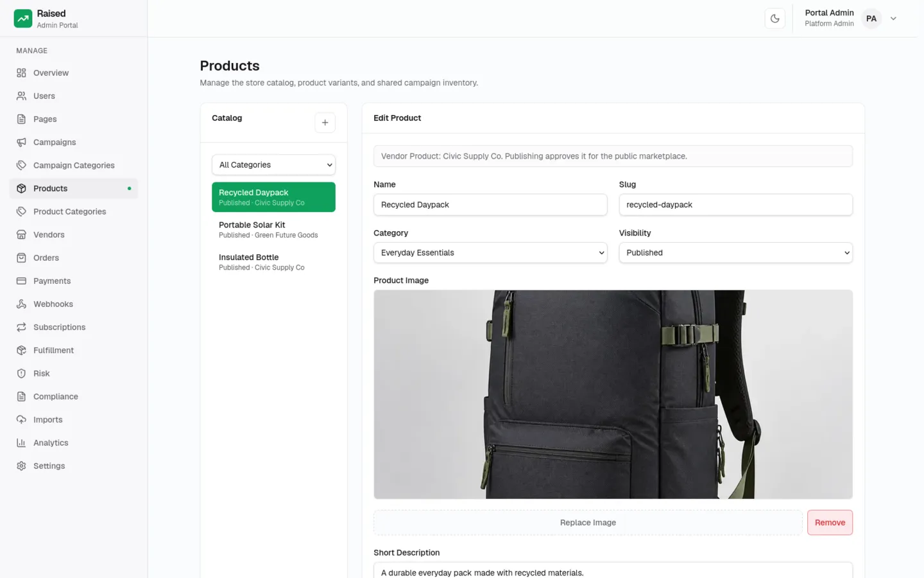Screen dimensions: 924x578
Task: Click the Users people icon
Action: coord(21,96)
